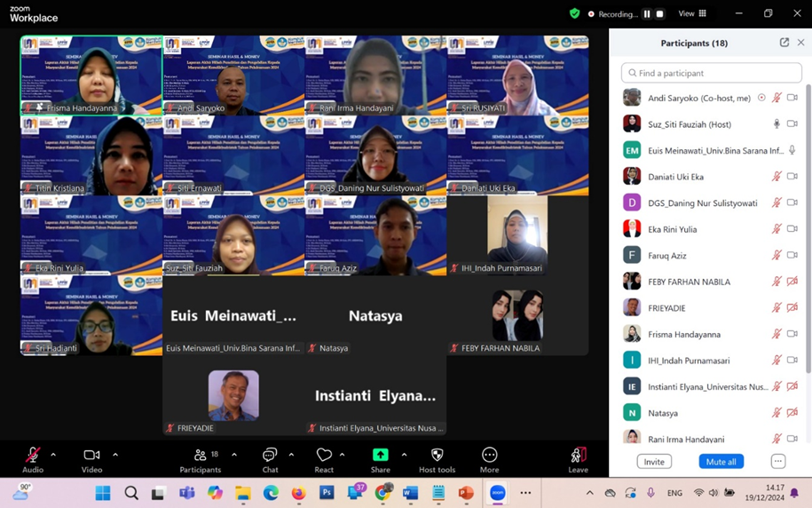
Task: Expand the audio options arrow
Action: click(x=53, y=455)
